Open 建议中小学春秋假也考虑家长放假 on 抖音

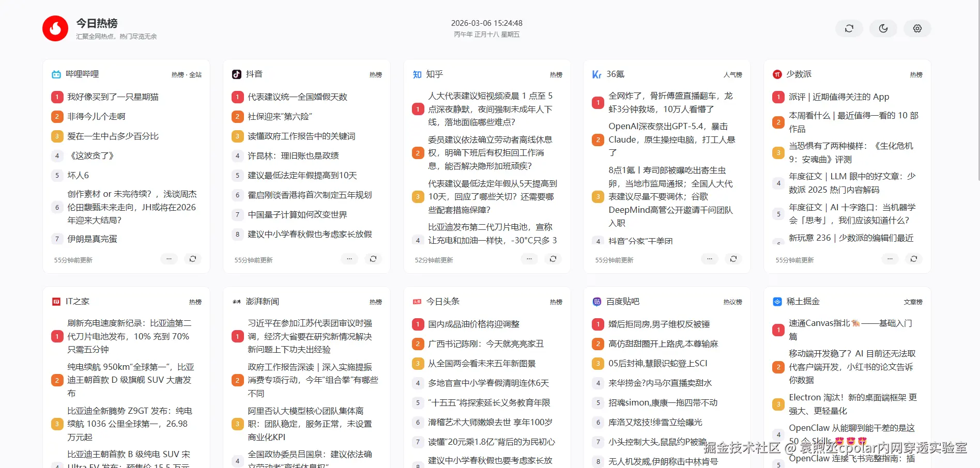pos(310,235)
